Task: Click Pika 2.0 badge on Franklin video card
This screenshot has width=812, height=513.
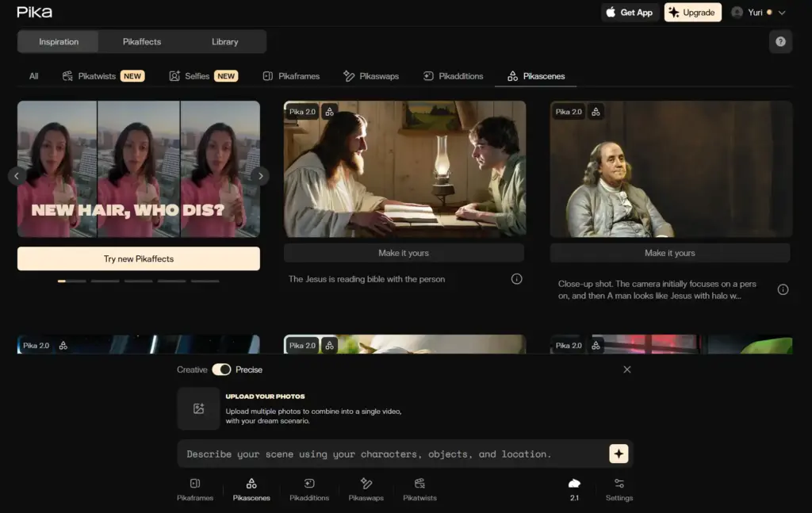Action: 569,112
